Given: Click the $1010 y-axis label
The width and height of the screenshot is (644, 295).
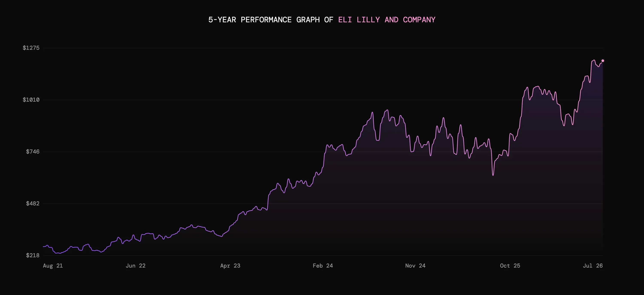Looking at the screenshot, I should pos(31,100).
